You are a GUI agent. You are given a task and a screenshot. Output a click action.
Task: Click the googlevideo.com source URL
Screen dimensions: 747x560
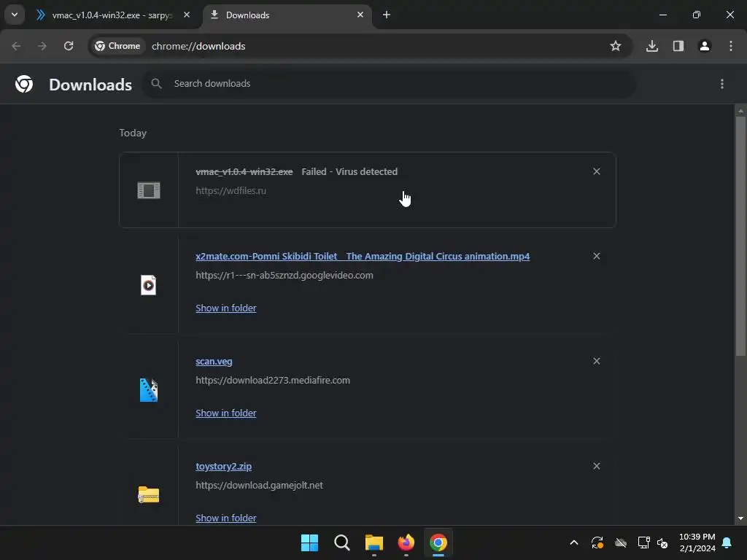(285, 275)
